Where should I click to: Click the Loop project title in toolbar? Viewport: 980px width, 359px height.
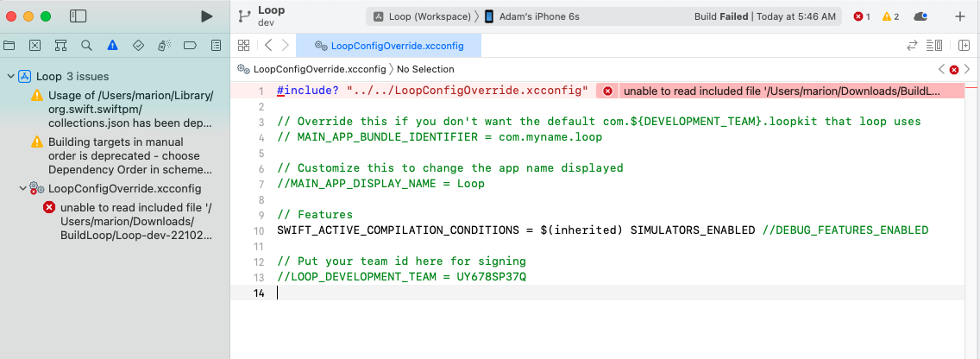pyautogui.click(x=271, y=10)
